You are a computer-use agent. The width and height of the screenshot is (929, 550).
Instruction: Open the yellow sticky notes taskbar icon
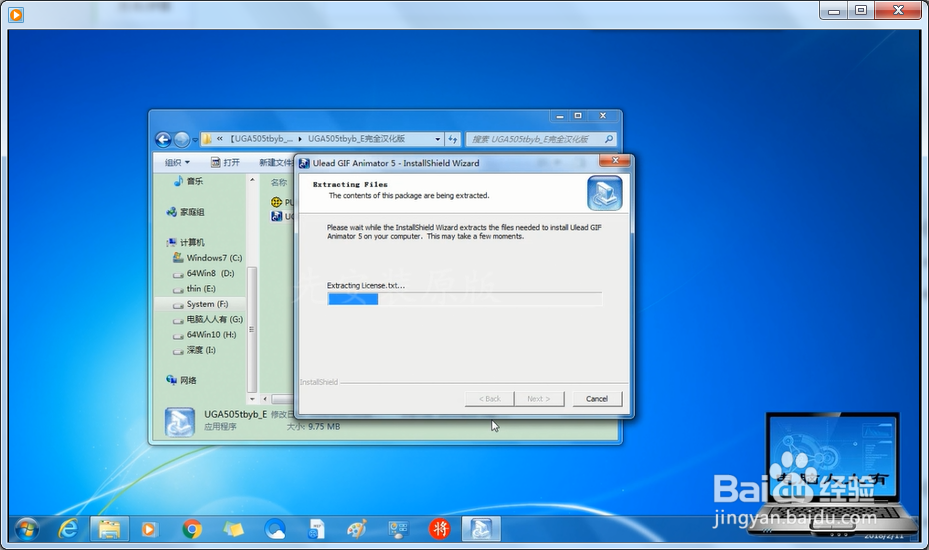[233, 529]
